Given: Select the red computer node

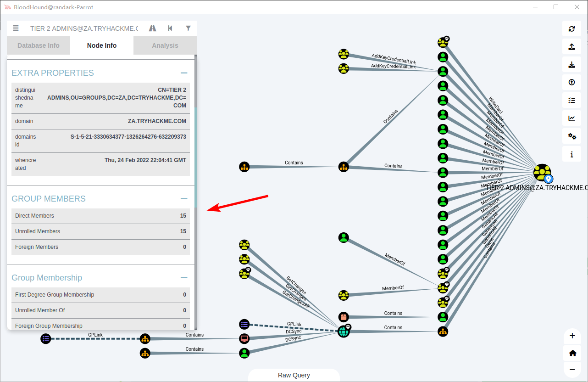Looking at the screenshot, I should pyautogui.click(x=244, y=339).
